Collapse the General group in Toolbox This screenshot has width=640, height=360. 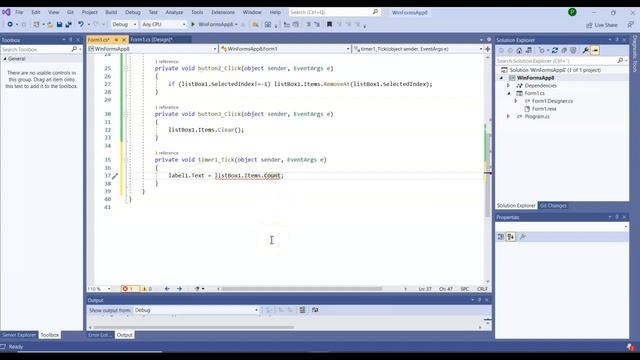pos(5,59)
